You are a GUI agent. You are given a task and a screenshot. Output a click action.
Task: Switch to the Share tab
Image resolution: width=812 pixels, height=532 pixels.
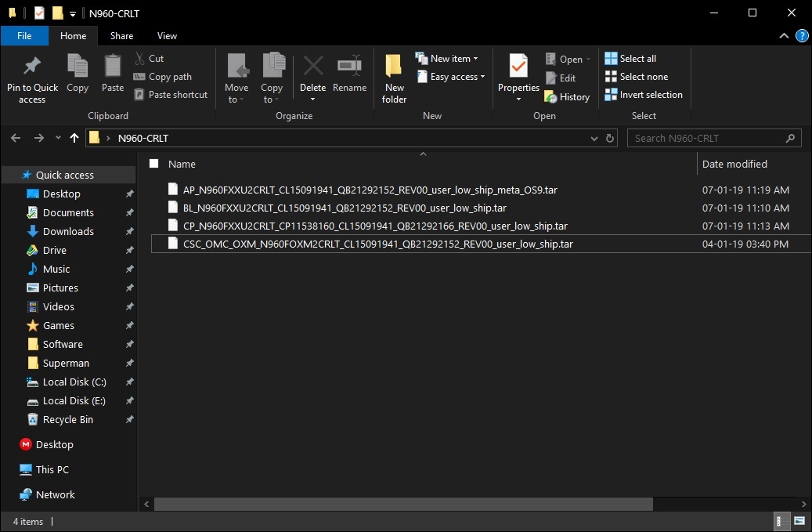pos(121,36)
